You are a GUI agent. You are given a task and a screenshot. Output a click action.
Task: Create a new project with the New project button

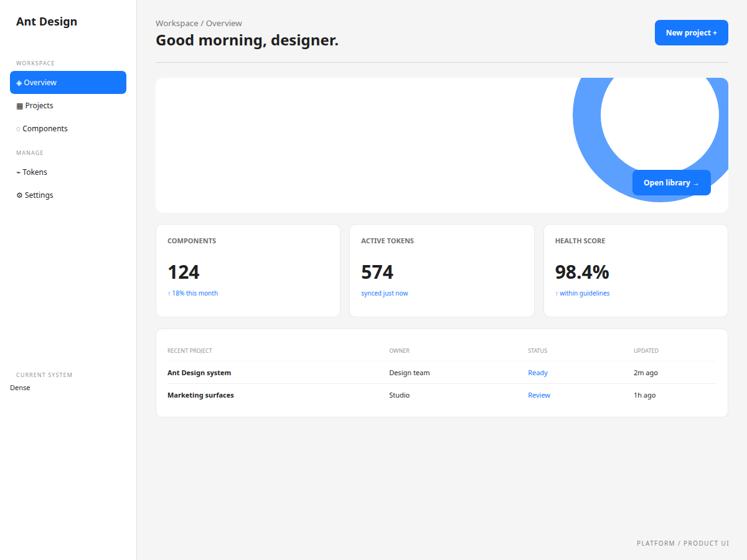pyautogui.click(x=692, y=32)
